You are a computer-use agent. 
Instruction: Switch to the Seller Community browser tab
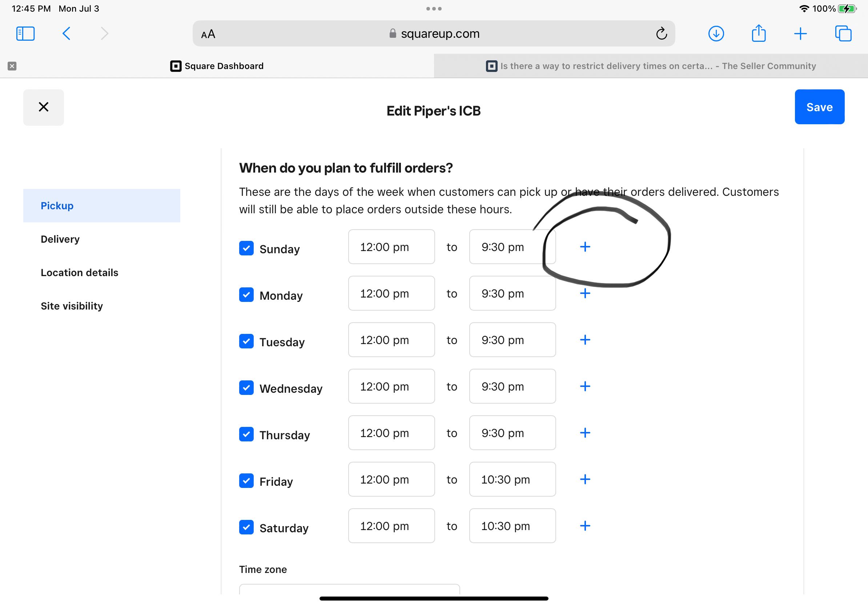[651, 66]
